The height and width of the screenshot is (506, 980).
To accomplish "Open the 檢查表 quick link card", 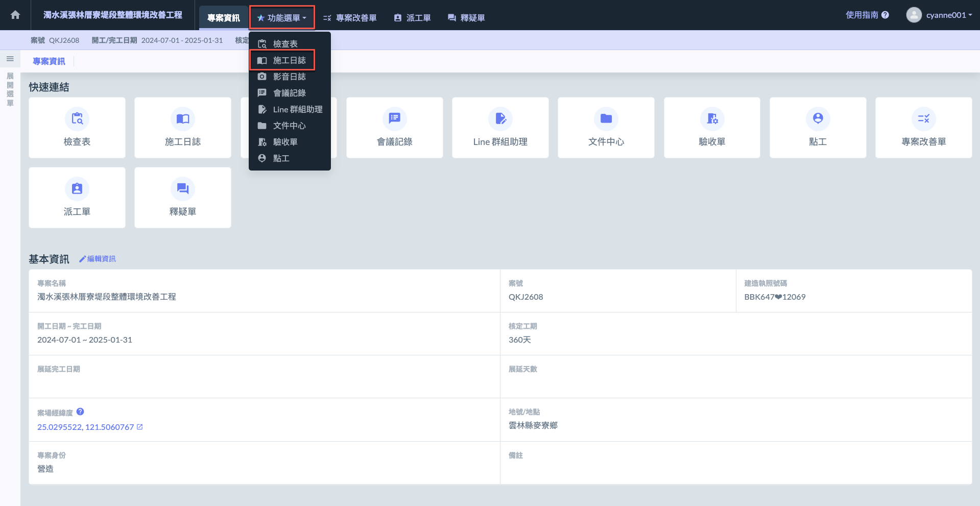I will point(77,128).
